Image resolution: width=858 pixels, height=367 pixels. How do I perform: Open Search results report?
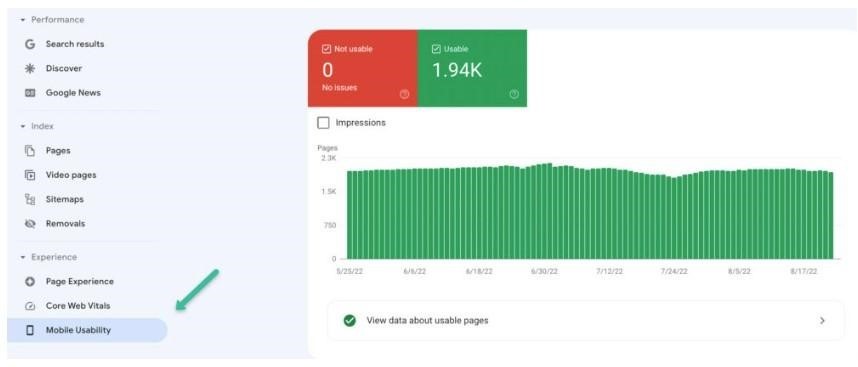[x=75, y=44]
